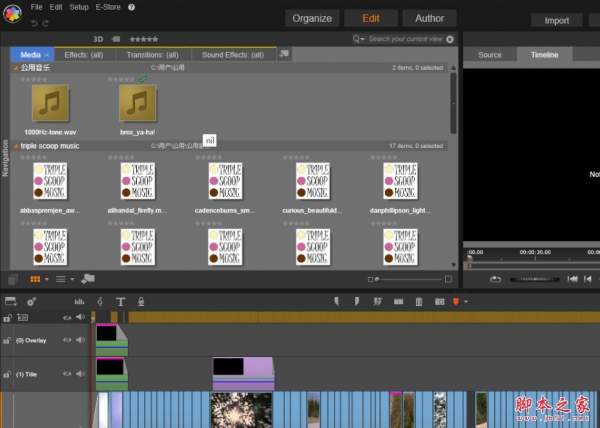Open the help question mark icon

point(131,7)
